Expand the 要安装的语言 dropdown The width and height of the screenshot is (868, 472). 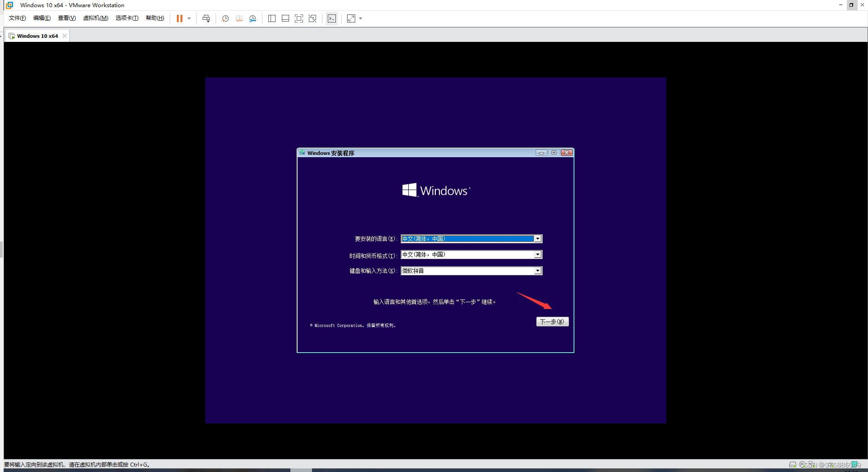[x=538, y=239]
